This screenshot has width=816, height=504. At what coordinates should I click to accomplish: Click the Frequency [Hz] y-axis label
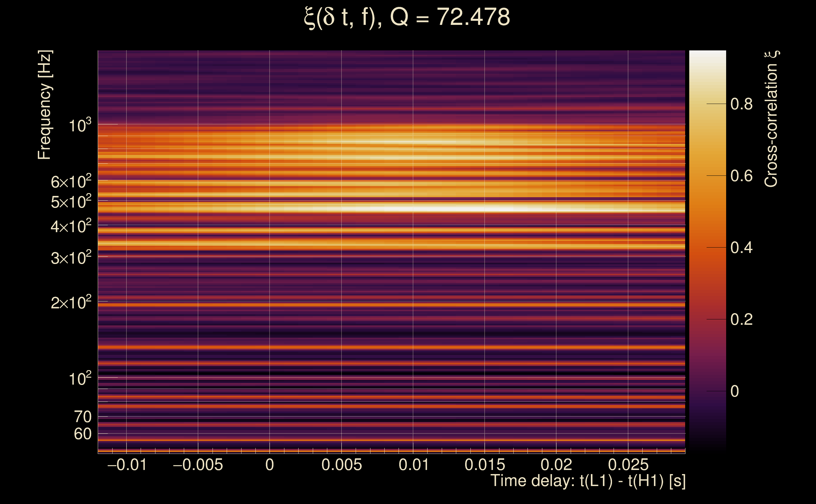pos(45,105)
